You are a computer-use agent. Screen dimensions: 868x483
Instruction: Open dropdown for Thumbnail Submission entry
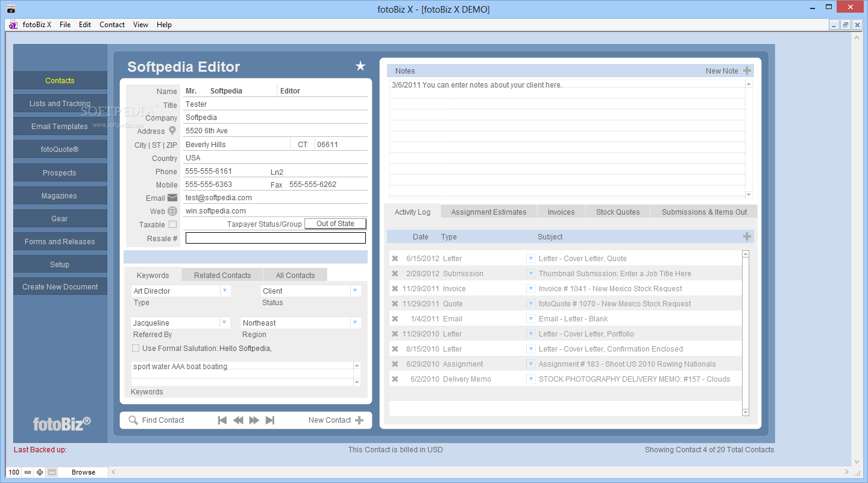point(531,273)
